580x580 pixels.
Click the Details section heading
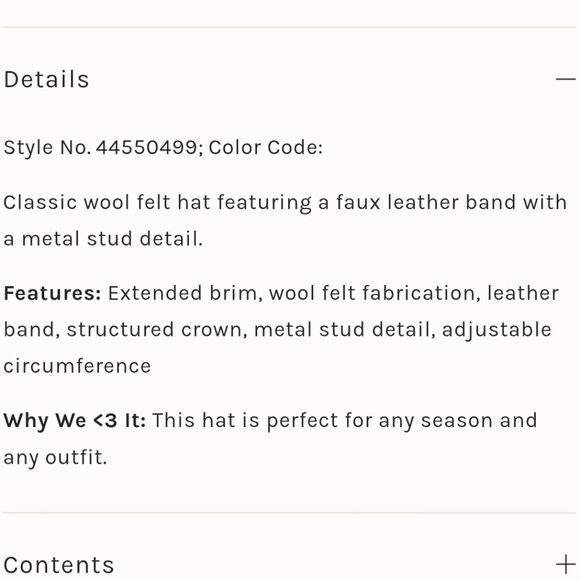pyautogui.click(x=47, y=79)
